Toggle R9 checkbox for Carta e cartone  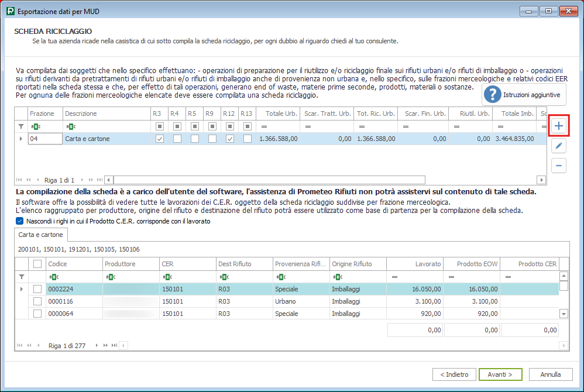pos(212,139)
